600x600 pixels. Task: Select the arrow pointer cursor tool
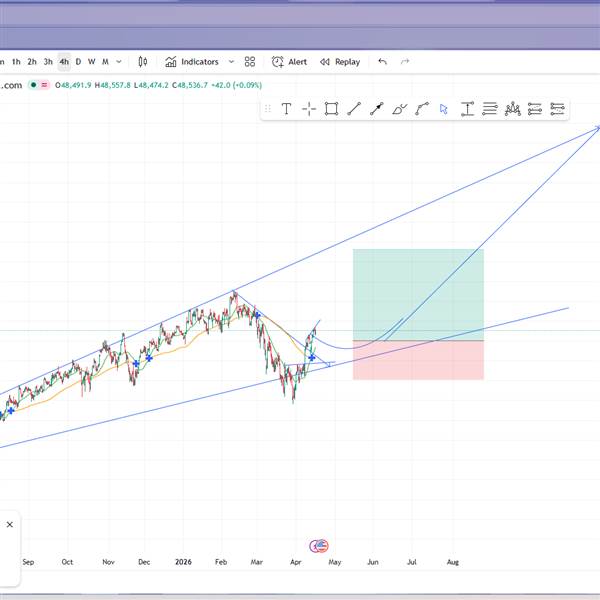coord(444,109)
